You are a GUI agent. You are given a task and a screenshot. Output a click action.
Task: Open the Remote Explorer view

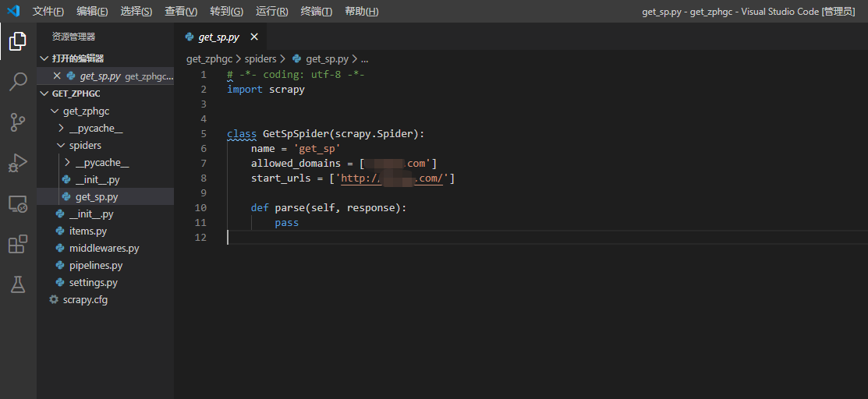coord(18,203)
